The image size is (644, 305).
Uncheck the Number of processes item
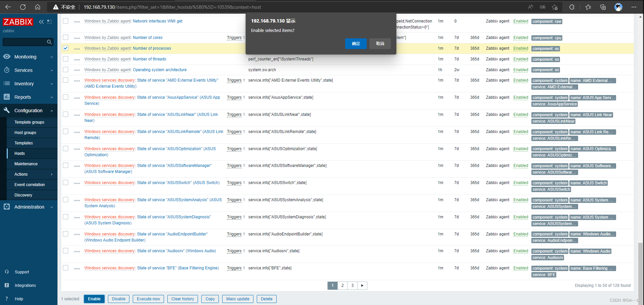tap(66, 48)
